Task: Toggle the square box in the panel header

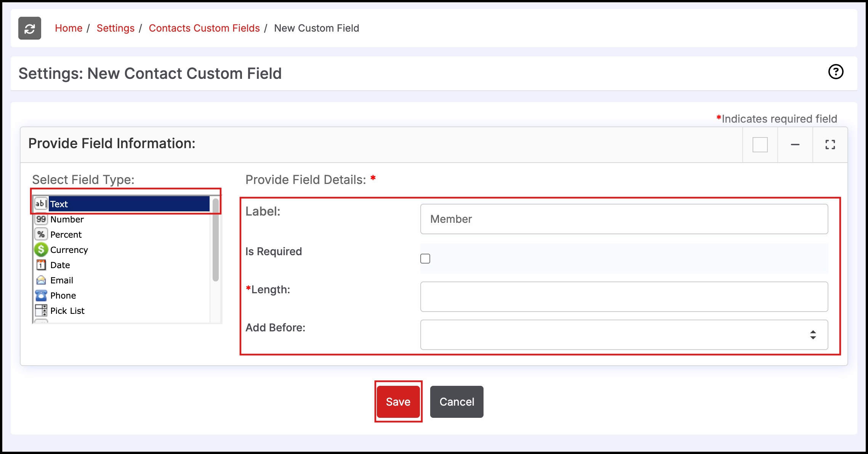Action: pos(760,145)
